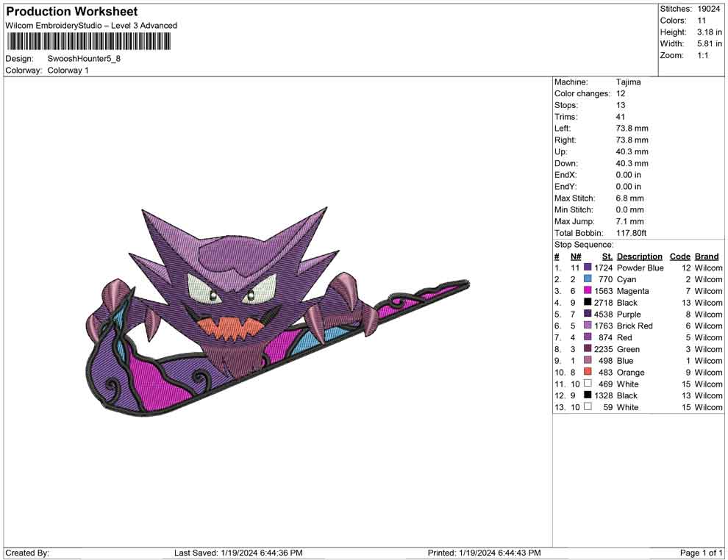Click the St. column header

[x=607, y=256]
